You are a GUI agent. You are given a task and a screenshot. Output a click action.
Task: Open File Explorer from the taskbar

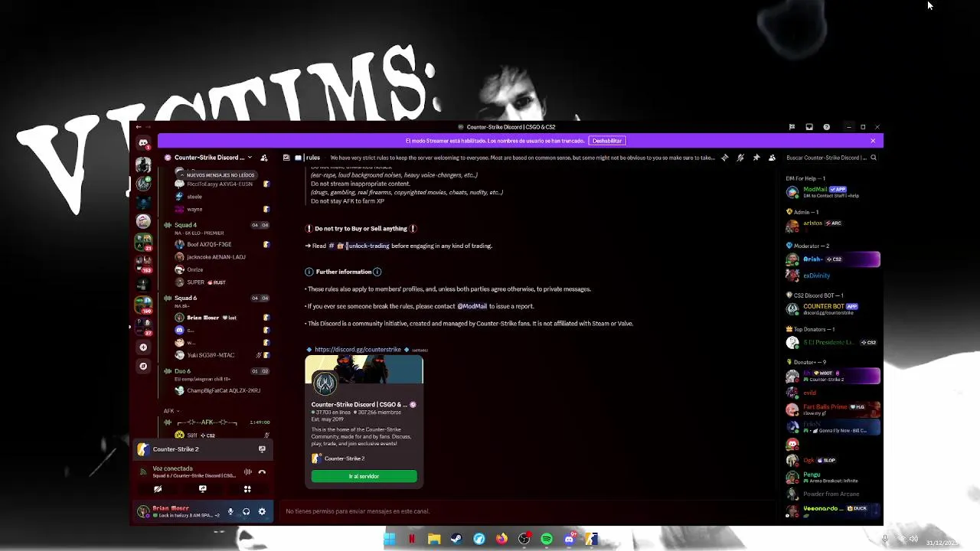(x=434, y=540)
